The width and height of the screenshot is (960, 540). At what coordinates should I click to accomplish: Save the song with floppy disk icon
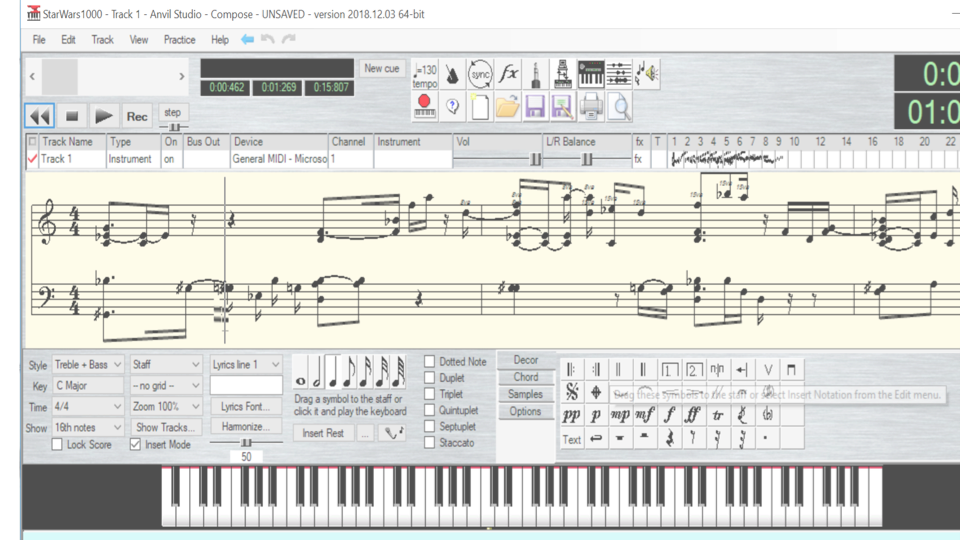[536, 107]
